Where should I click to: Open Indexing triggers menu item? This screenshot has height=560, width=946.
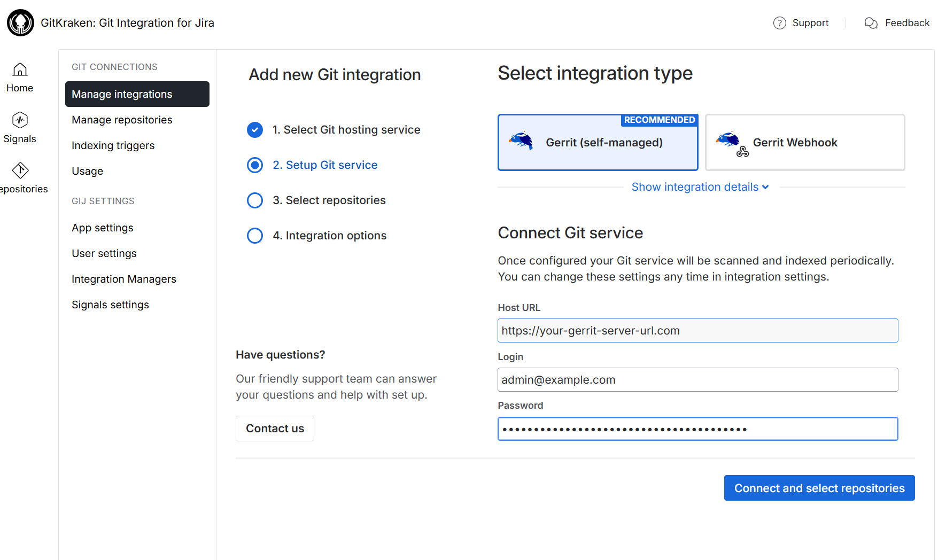point(113,146)
